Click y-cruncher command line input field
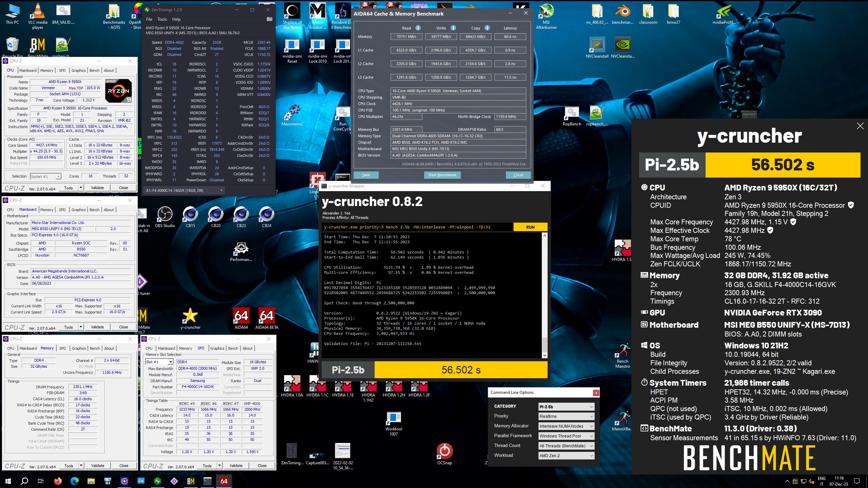 coord(417,227)
